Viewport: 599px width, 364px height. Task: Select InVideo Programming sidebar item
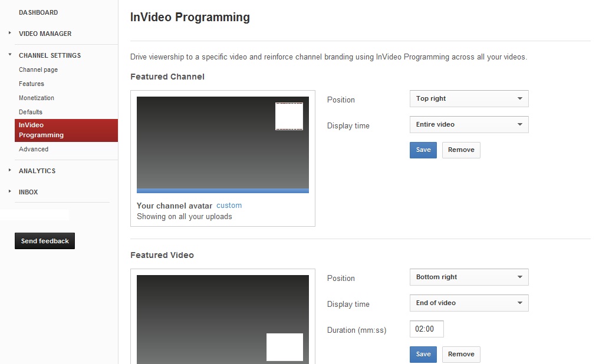[66, 130]
